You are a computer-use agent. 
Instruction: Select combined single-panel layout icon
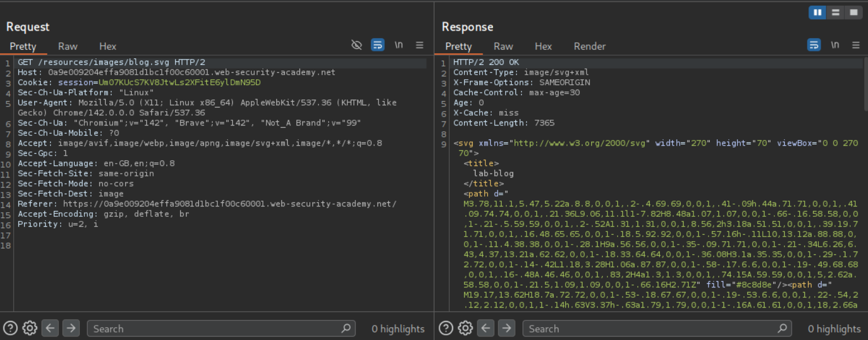pyautogui.click(x=852, y=12)
